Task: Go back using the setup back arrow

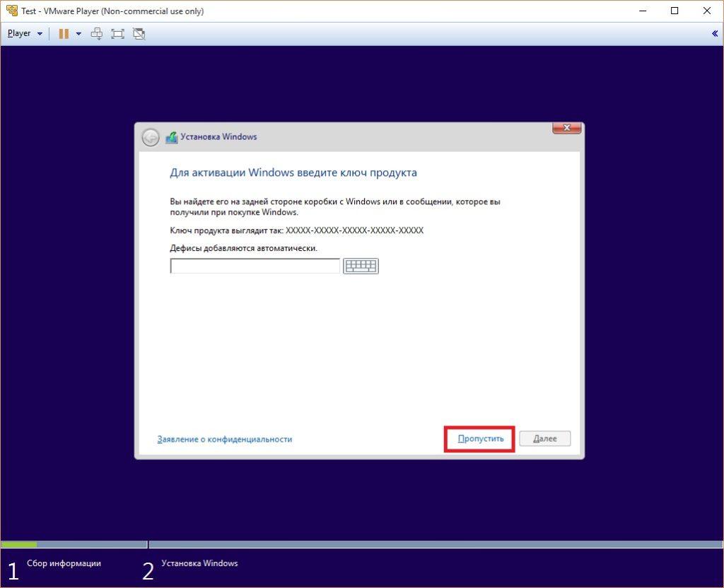Action: click(151, 137)
